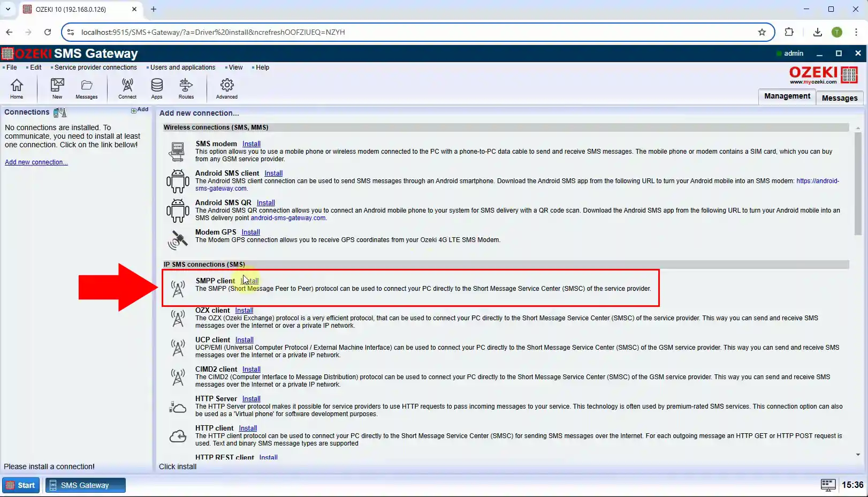Install the Modem GPS connection

(250, 232)
